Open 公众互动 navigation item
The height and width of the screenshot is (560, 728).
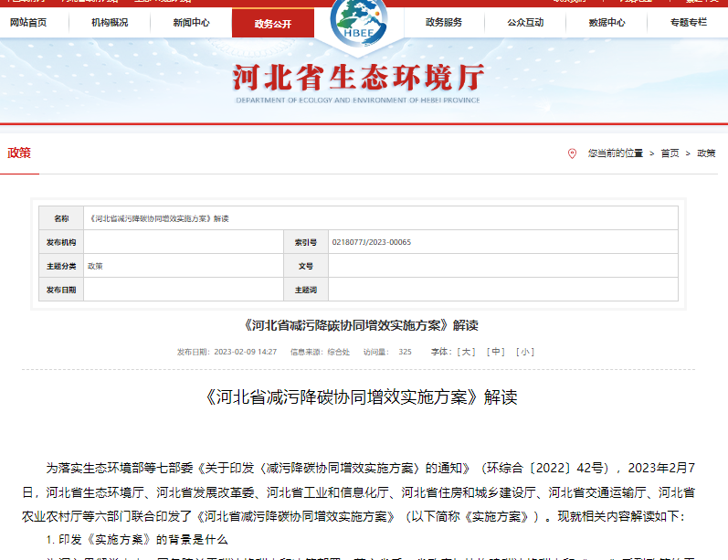click(525, 22)
